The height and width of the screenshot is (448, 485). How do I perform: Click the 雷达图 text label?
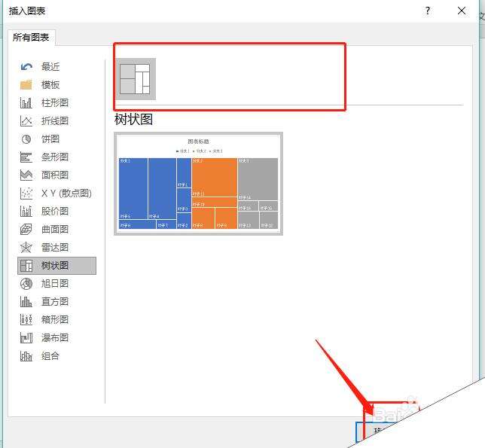55,248
